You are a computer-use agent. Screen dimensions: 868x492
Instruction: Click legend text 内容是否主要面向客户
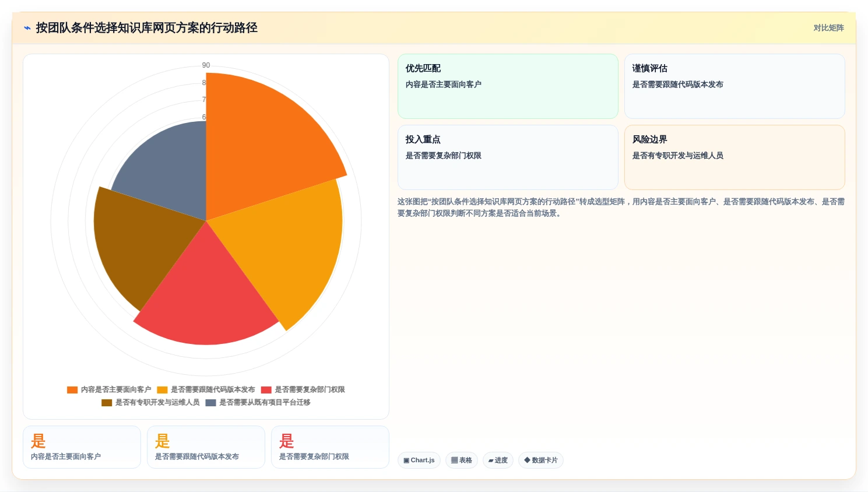[x=116, y=390]
